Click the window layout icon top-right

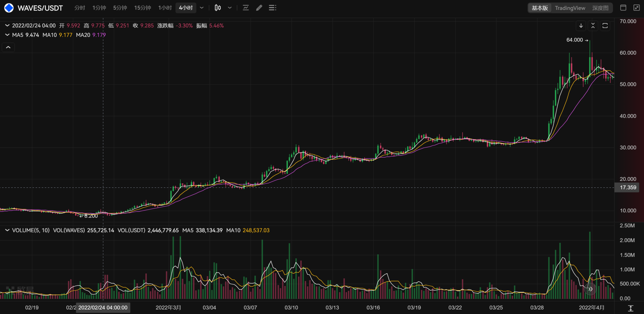tap(623, 8)
